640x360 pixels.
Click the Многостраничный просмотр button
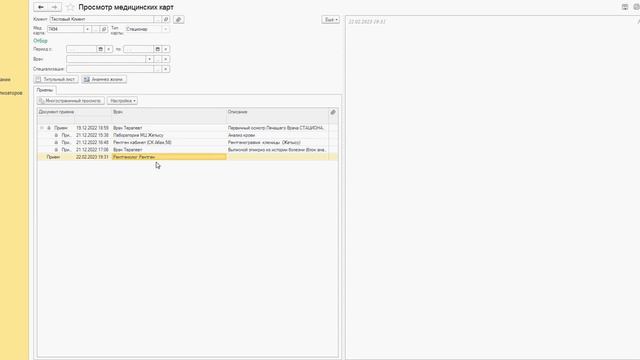tap(71, 100)
